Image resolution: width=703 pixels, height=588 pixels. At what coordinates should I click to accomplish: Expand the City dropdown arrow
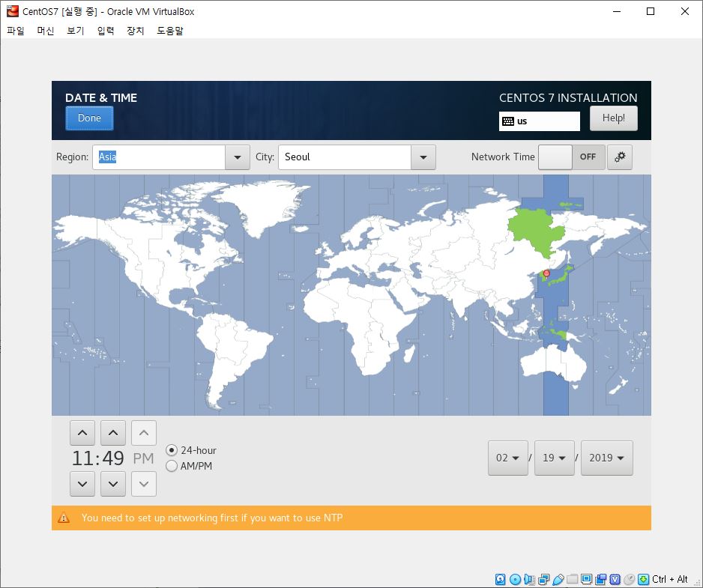423,157
